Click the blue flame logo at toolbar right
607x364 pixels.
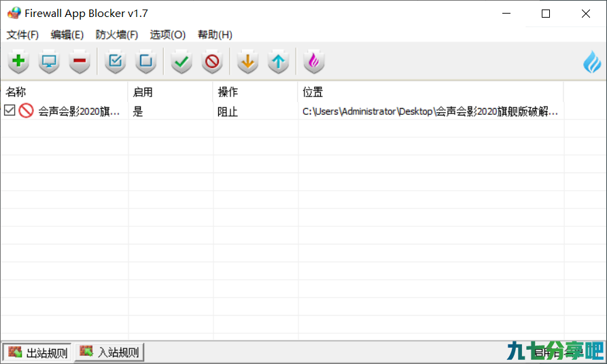click(x=592, y=62)
